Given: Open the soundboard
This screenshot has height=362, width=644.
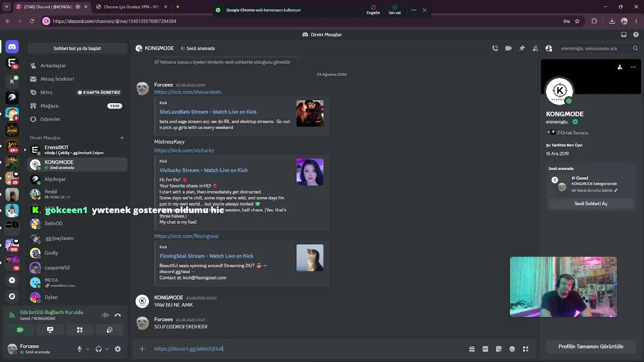Looking at the screenshot, I should click(x=109, y=330).
